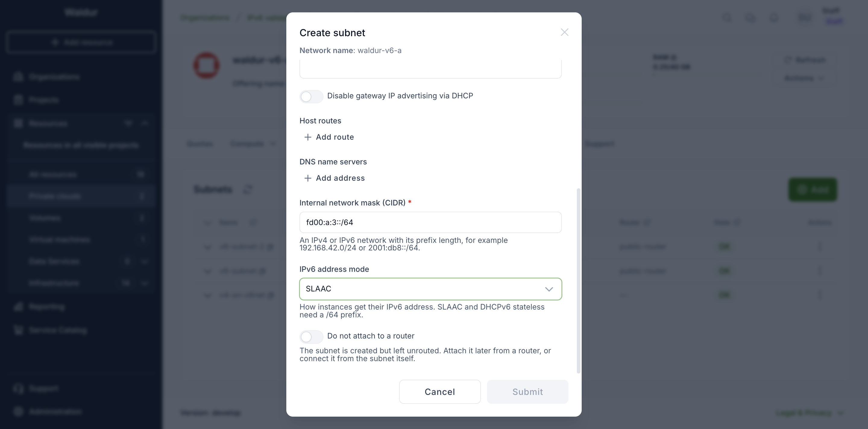
Task: Click the plus icon beside Add address
Action: pos(308,178)
